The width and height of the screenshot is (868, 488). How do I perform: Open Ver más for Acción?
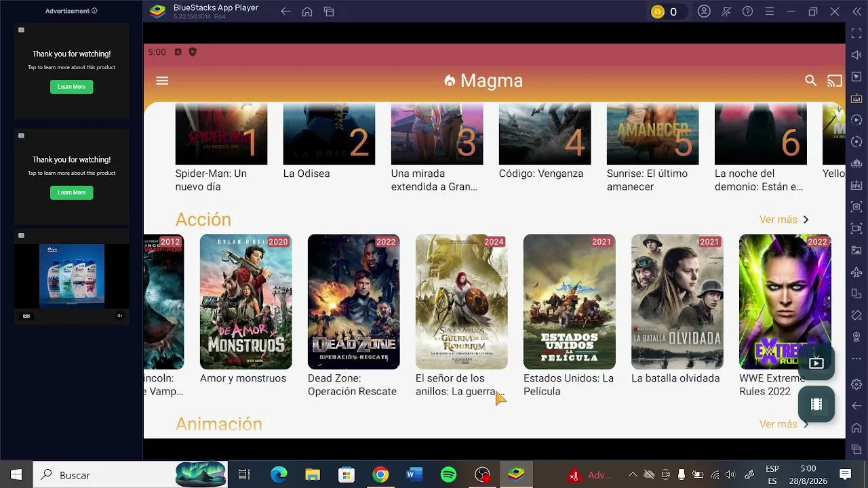[x=784, y=220]
